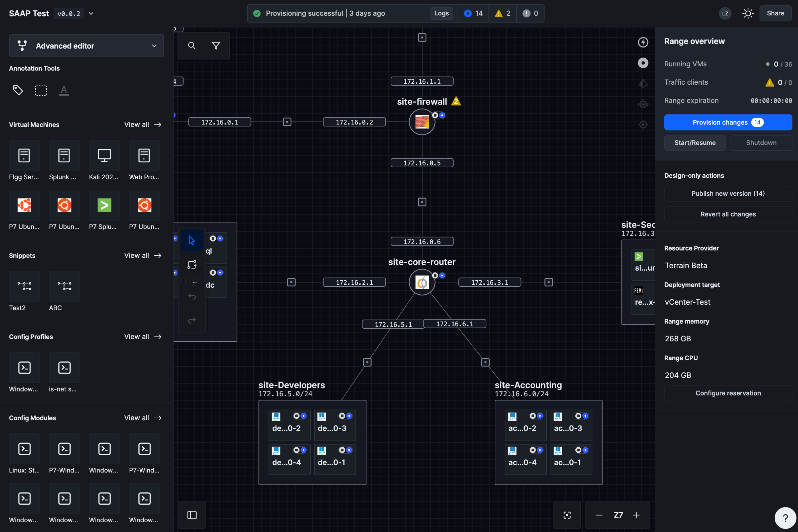Click the site-firewall warning badge
The image size is (798, 532).
(456, 101)
